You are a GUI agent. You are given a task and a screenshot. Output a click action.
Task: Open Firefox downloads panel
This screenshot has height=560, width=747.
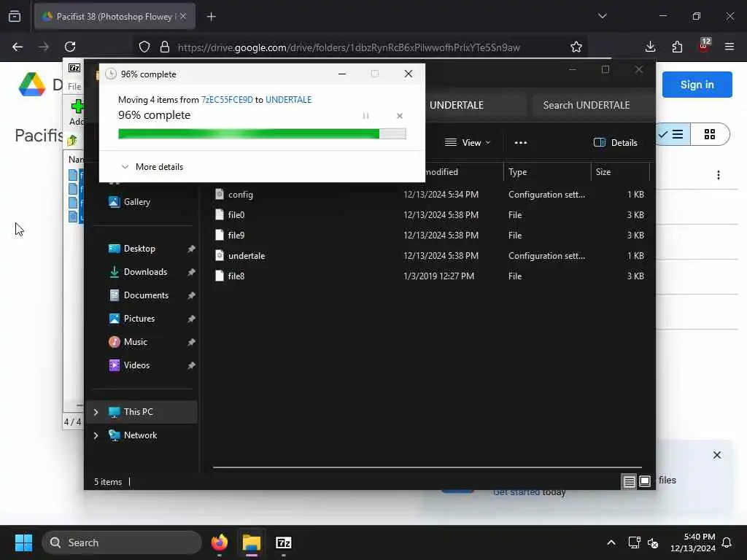coord(650,47)
